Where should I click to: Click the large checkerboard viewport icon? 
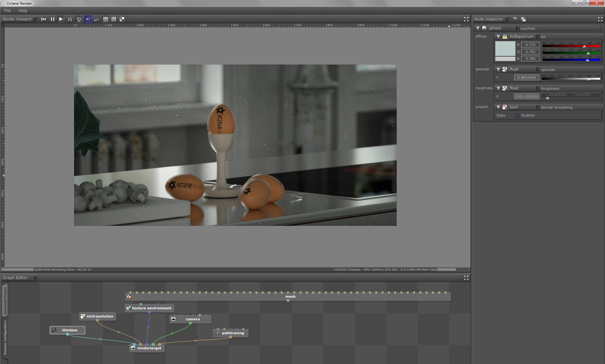[122, 19]
